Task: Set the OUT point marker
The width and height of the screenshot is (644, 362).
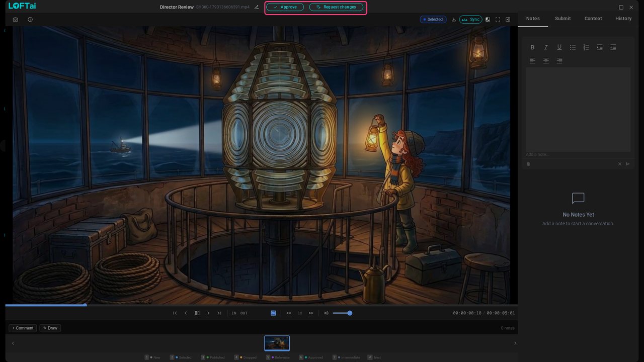Action: (x=244, y=313)
